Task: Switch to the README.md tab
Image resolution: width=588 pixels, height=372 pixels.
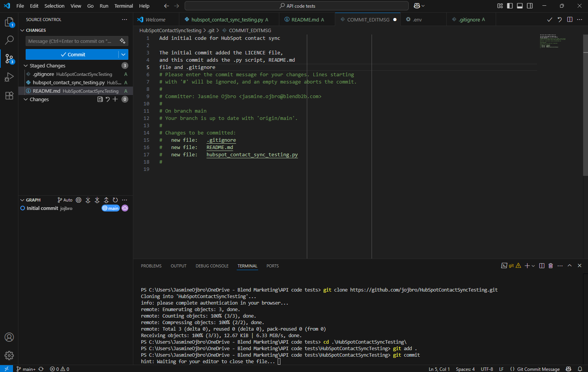Action: point(304,19)
